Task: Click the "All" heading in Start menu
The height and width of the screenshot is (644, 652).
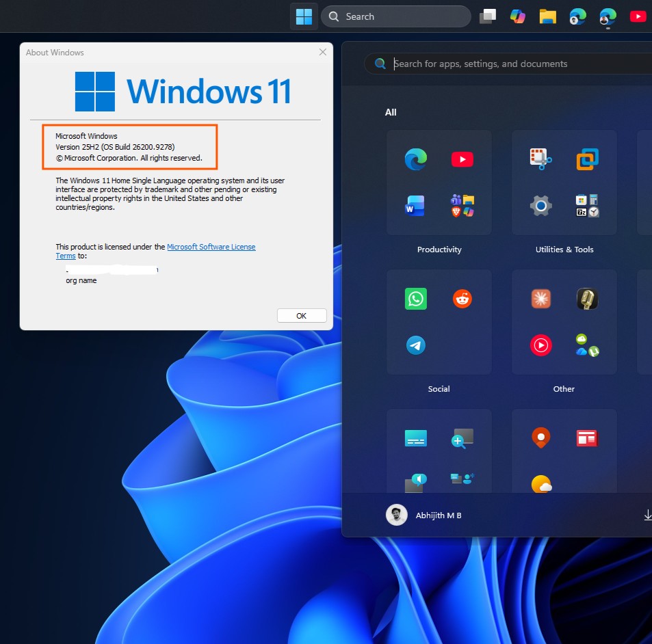Action: tap(391, 112)
